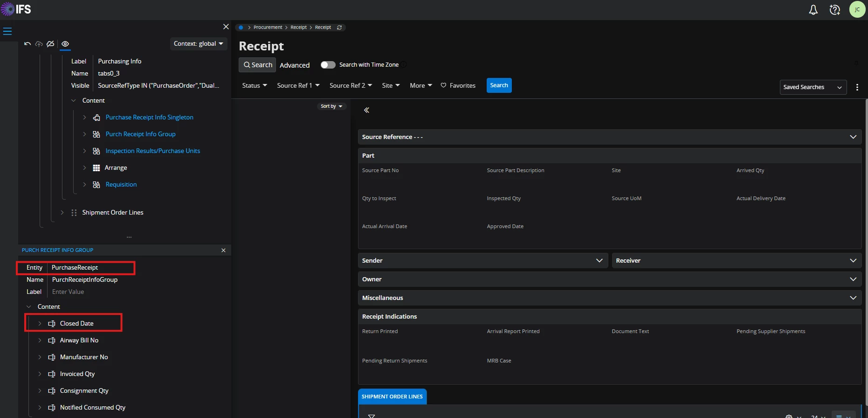Screen dimensions: 868x418
Task: Toggle the eye preview icon in designer toolbar
Action: pyautogui.click(x=65, y=44)
